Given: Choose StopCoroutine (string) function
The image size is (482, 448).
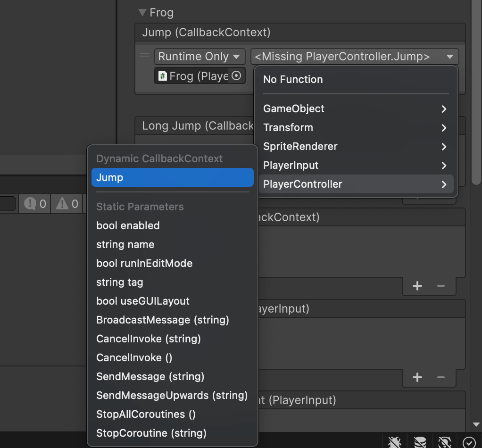Looking at the screenshot, I should (173, 433).
